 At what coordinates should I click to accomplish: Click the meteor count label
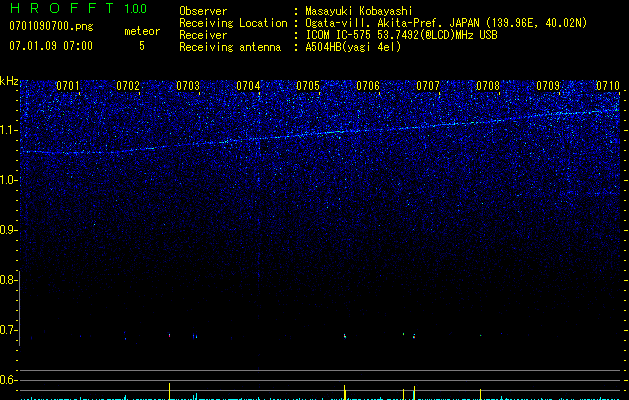tap(141, 31)
